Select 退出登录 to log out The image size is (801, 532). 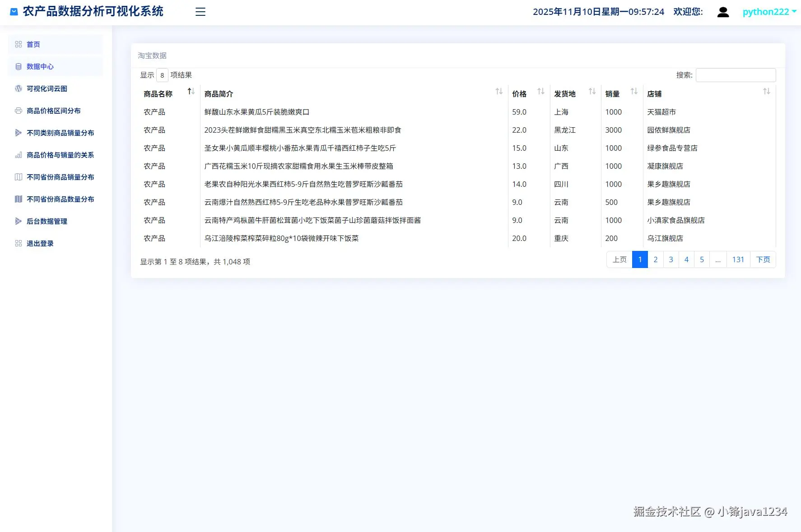tap(56, 243)
